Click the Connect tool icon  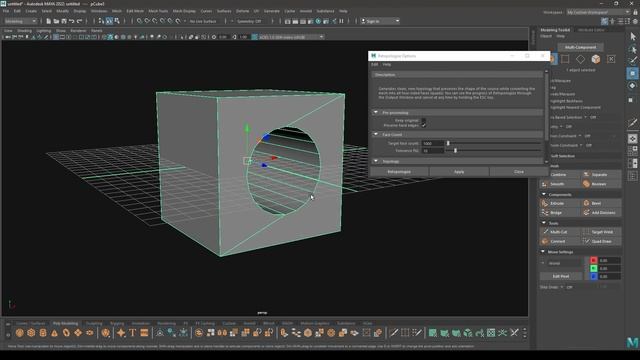coord(545,241)
